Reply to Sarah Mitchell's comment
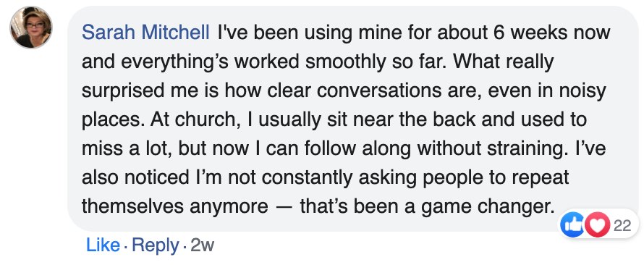Screen dimensions: 644x265 point(156,245)
